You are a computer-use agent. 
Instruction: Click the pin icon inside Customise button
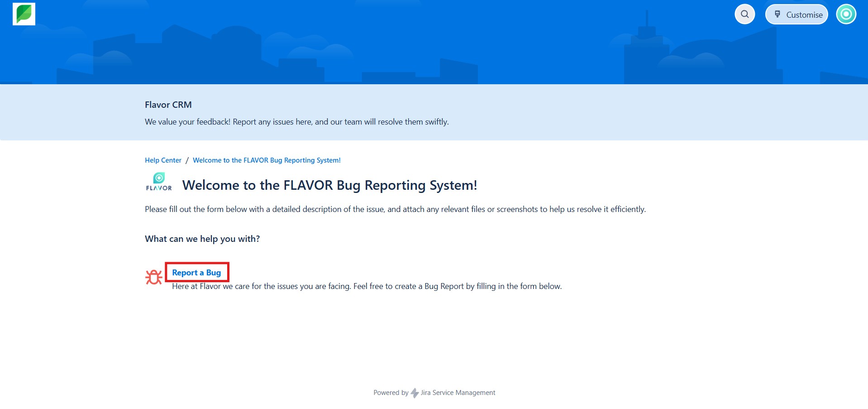tap(777, 14)
